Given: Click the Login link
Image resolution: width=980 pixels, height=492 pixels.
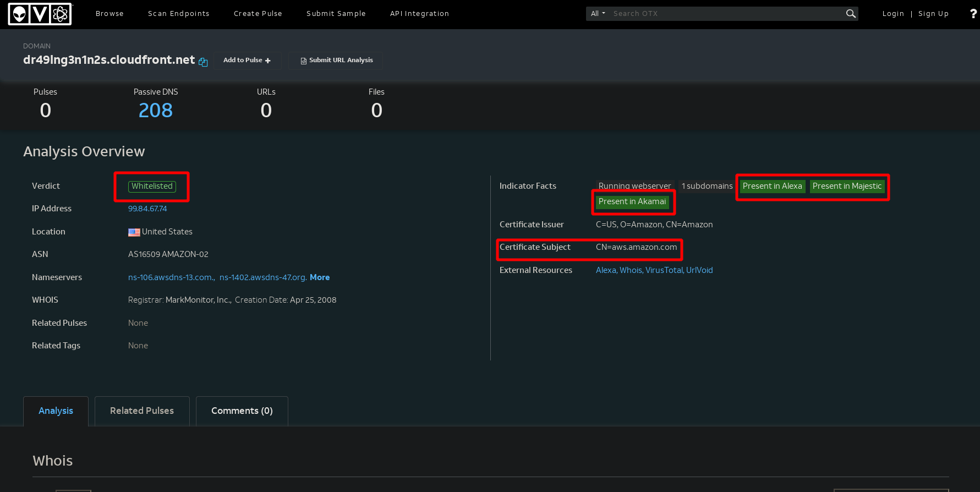Looking at the screenshot, I should tap(893, 14).
